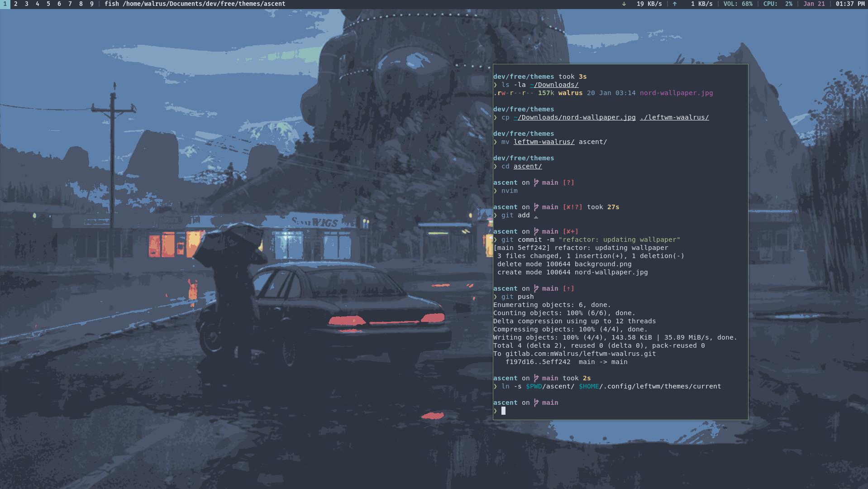Click the git push command
The height and width of the screenshot is (489, 868).
517,297
